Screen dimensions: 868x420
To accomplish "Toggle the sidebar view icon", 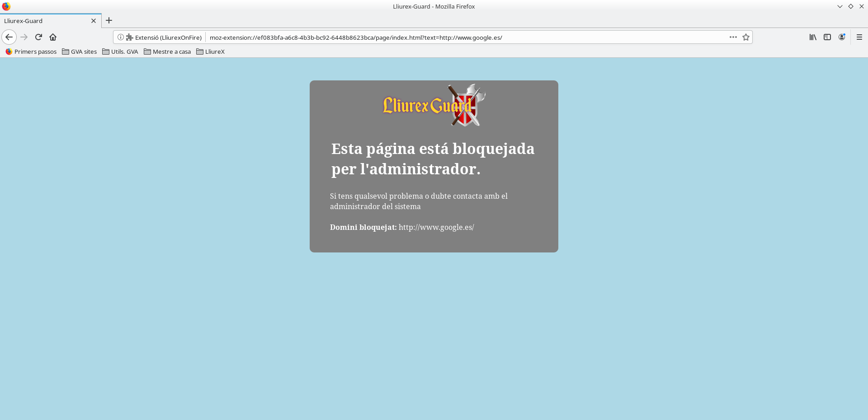I will 827,37.
